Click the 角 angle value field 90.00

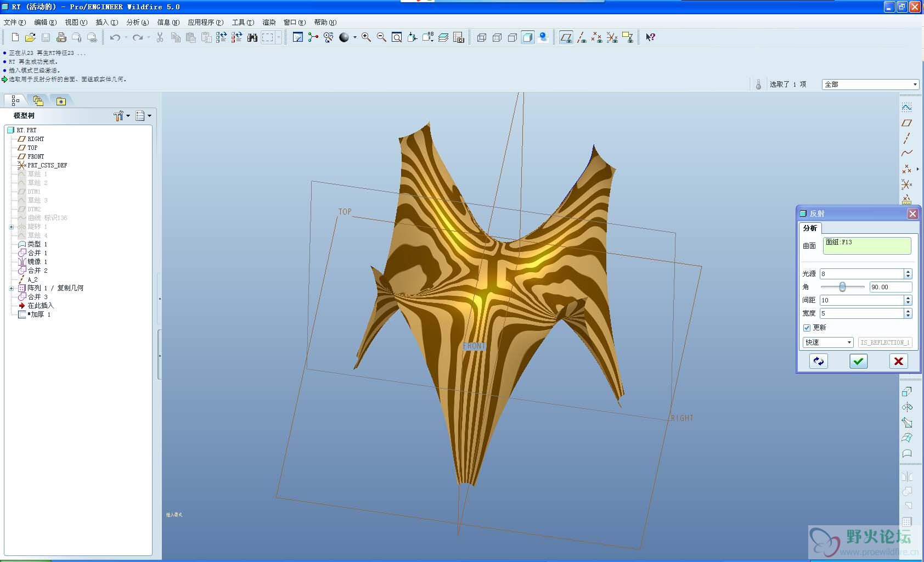coord(891,287)
